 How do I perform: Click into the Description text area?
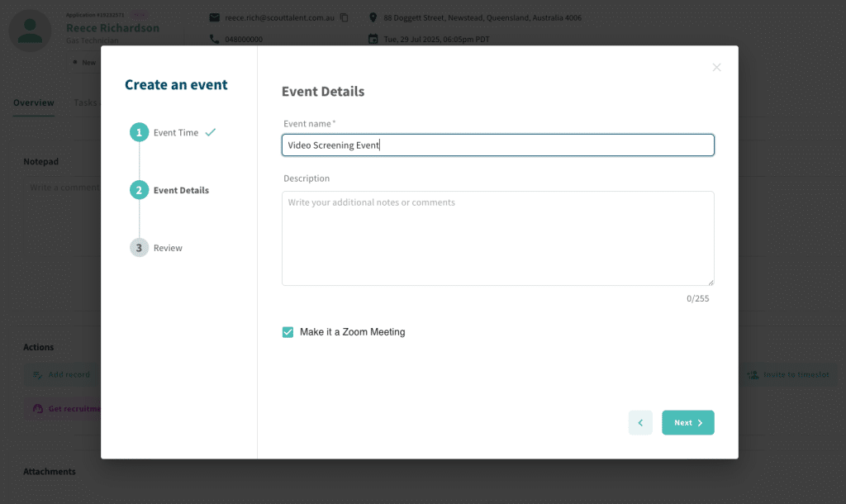pos(497,238)
